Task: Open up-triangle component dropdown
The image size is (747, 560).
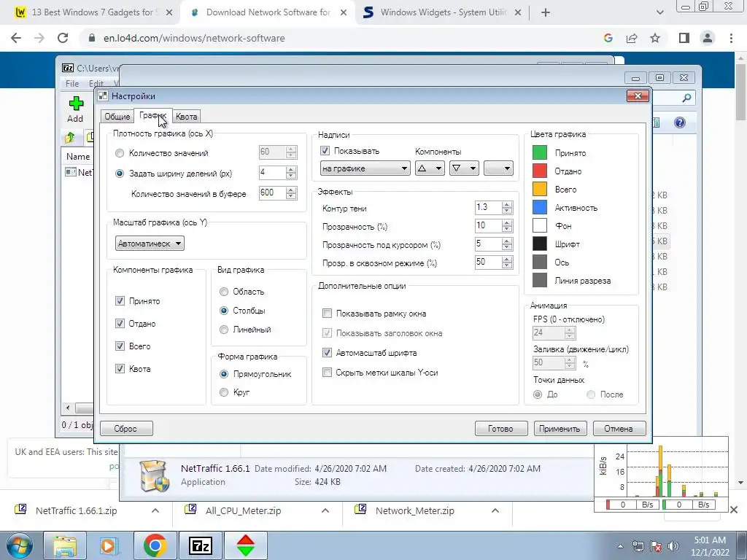Action: pyautogui.click(x=430, y=168)
